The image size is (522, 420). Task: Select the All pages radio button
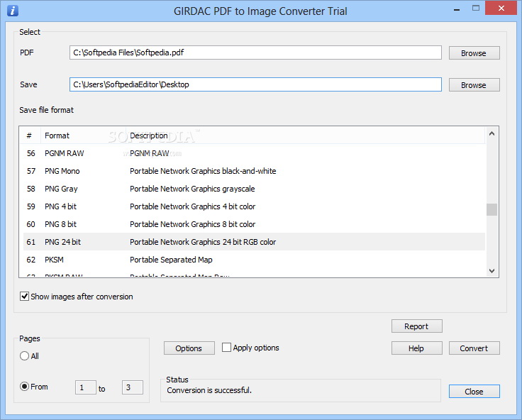(24, 356)
